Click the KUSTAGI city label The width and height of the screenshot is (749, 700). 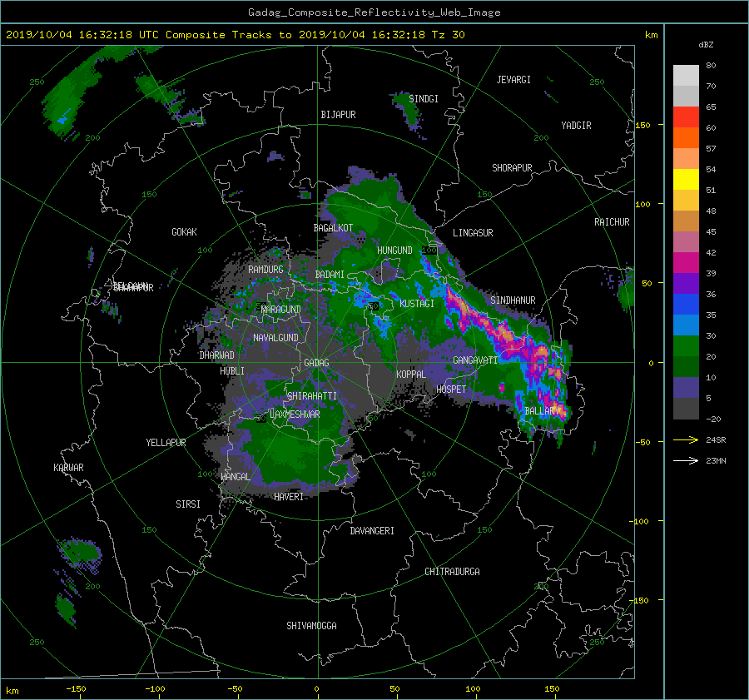[x=417, y=304]
